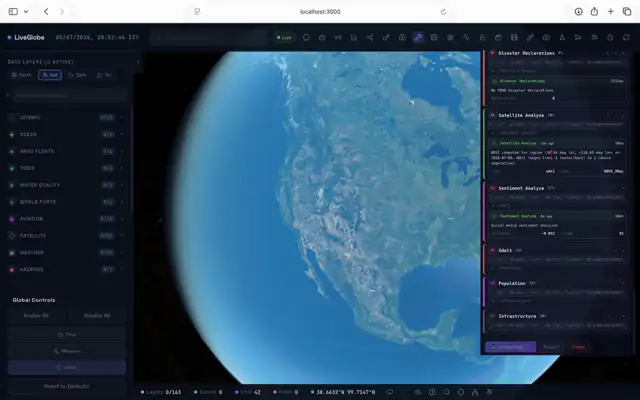The height and width of the screenshot is (400, 640).
Task: Expand the Tides category chevron
Action: click(x=122, y=168)
